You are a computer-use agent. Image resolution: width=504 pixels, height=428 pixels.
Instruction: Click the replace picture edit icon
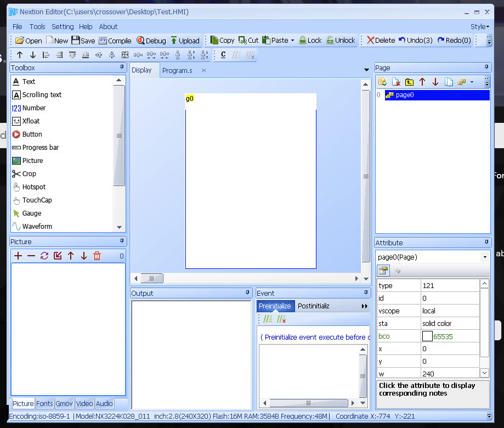click(x=58, y=256)
